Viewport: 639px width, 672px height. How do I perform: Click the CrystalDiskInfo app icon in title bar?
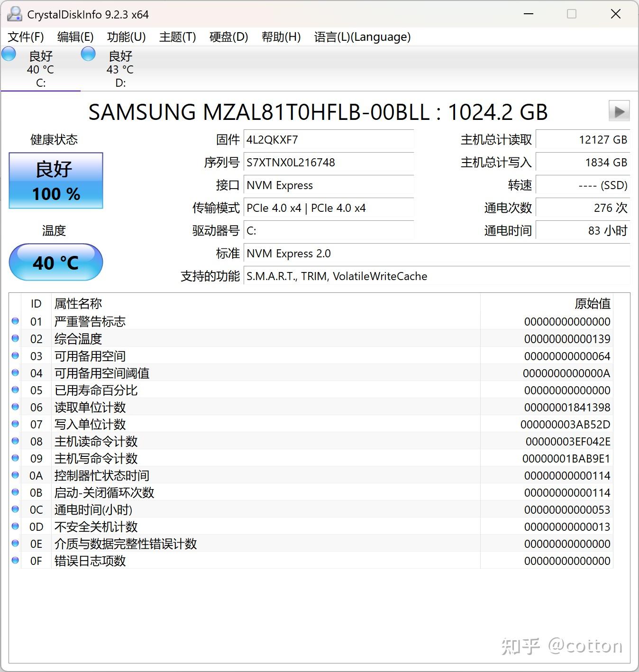click(14, 14)
